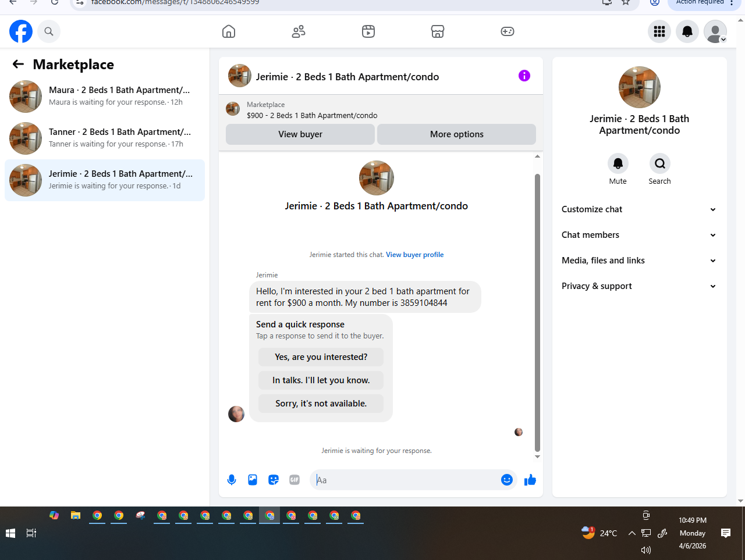Open the 24°C weather widget

pyautogui.click(x=599, y=533)
